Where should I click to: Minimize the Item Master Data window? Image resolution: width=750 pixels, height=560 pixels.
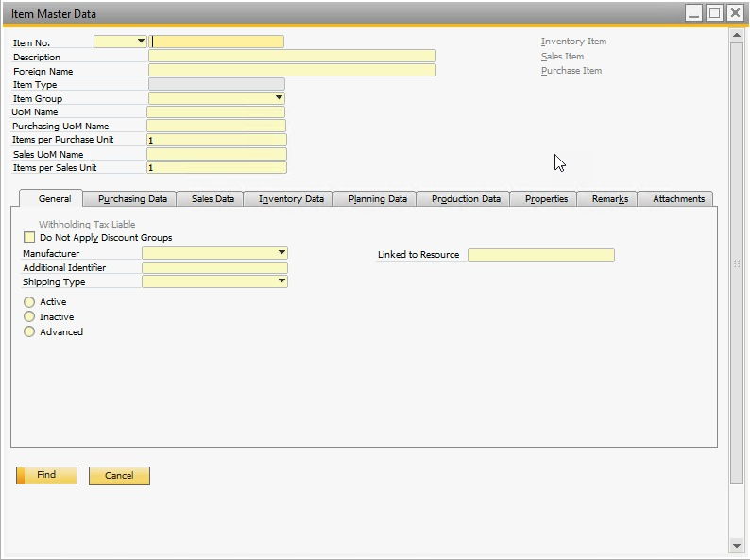(x=693, y=13)
